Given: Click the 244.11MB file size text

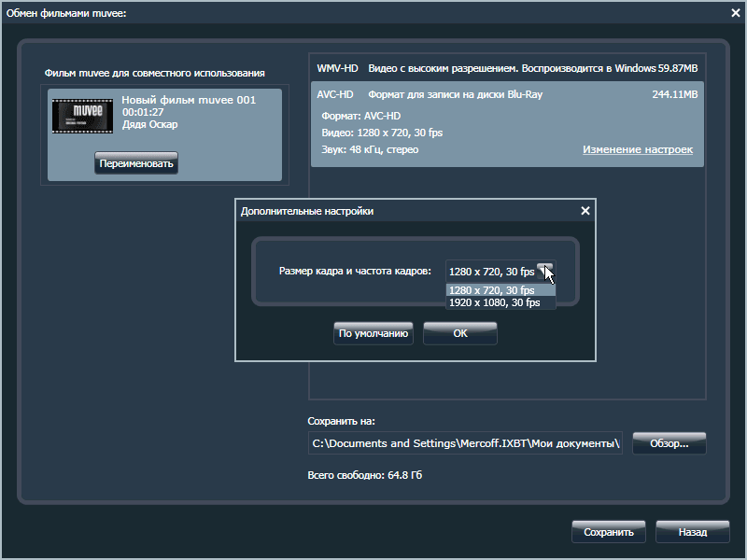Looking at the screenshot, I should tap(674, 94).
